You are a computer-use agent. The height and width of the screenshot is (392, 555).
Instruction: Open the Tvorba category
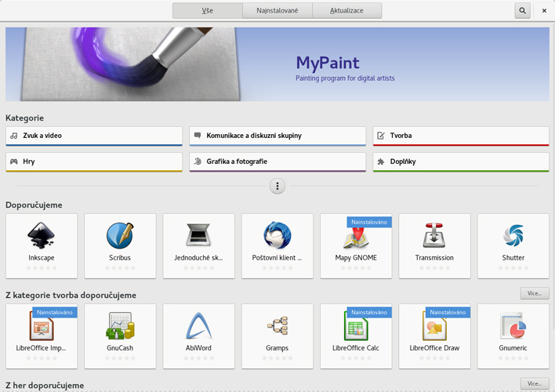(x=461, y=136)
